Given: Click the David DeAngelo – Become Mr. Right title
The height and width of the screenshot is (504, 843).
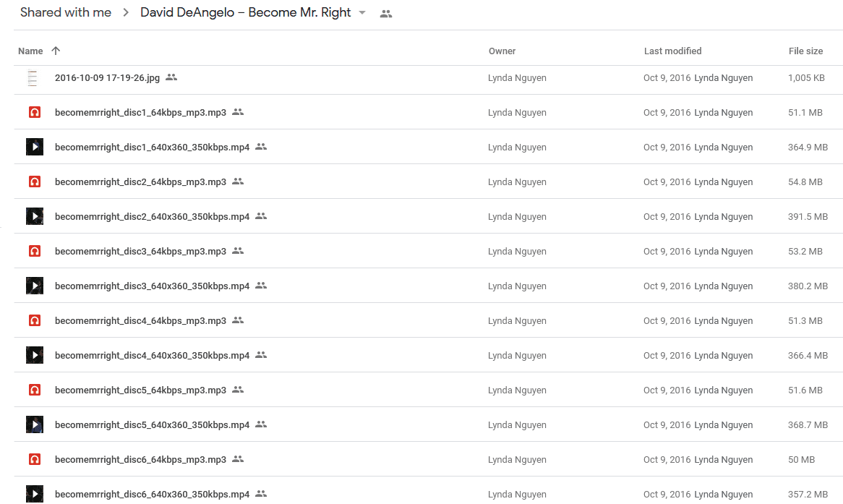Looking at the screenshot, I should tap(246, 12).
